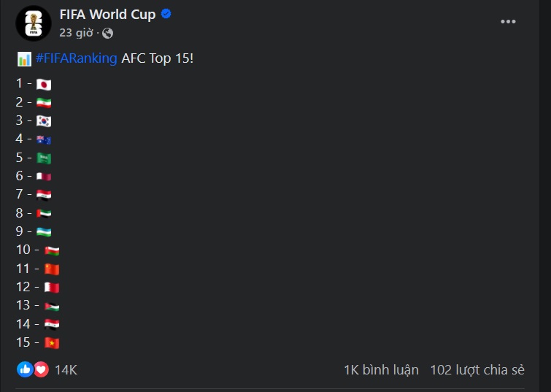Open the "1K bình luận" comments
This screenshot has width=551, height=392.
[381, 370]
